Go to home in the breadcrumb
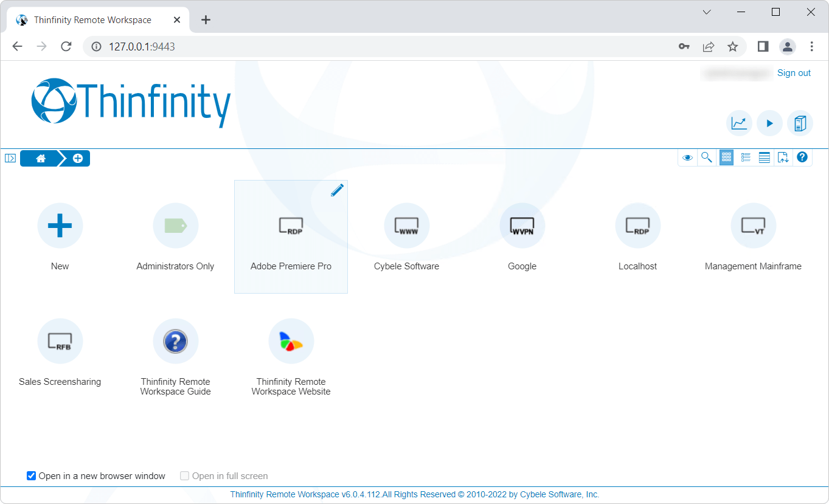 pyautogui.click(x=41, y=158)
